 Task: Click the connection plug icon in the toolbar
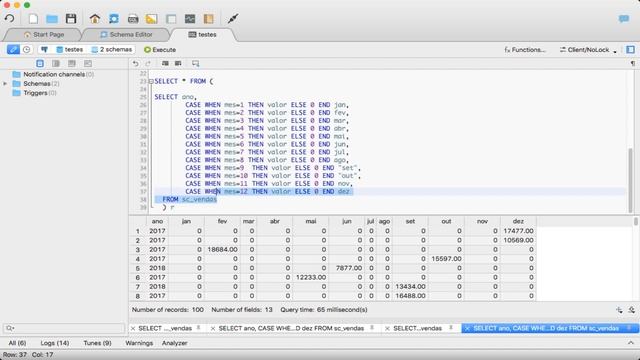[233, 18]
